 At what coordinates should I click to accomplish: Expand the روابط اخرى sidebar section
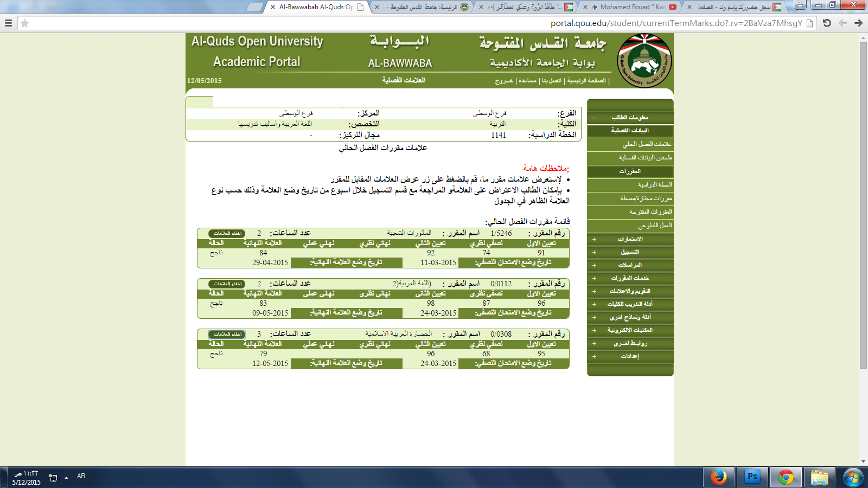[x=630, y=343]
